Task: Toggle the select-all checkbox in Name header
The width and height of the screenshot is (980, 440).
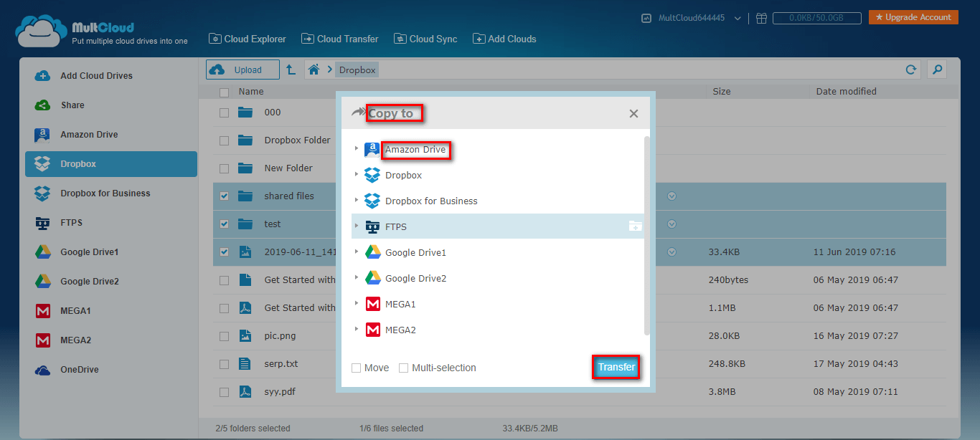Action: (x=224, y=92)
